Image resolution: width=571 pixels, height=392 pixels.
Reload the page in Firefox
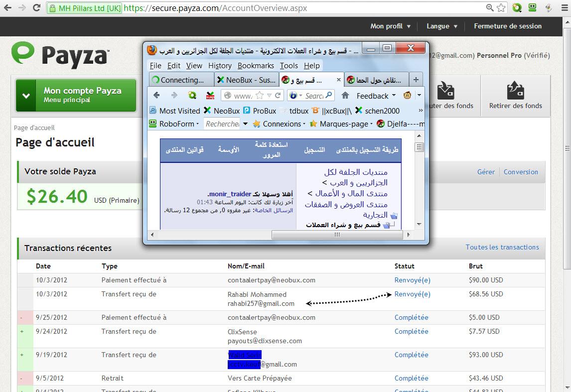(278, 95)
